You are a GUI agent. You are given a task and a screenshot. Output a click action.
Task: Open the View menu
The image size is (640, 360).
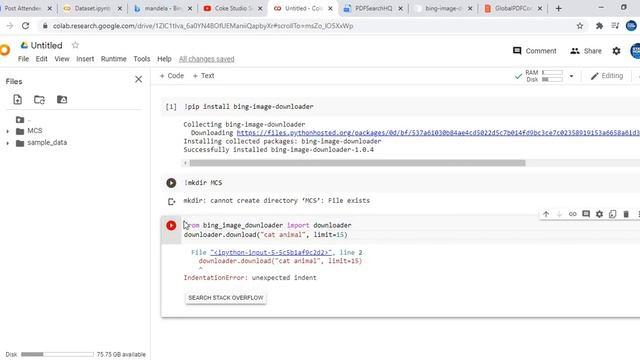(x=62, y=59)
